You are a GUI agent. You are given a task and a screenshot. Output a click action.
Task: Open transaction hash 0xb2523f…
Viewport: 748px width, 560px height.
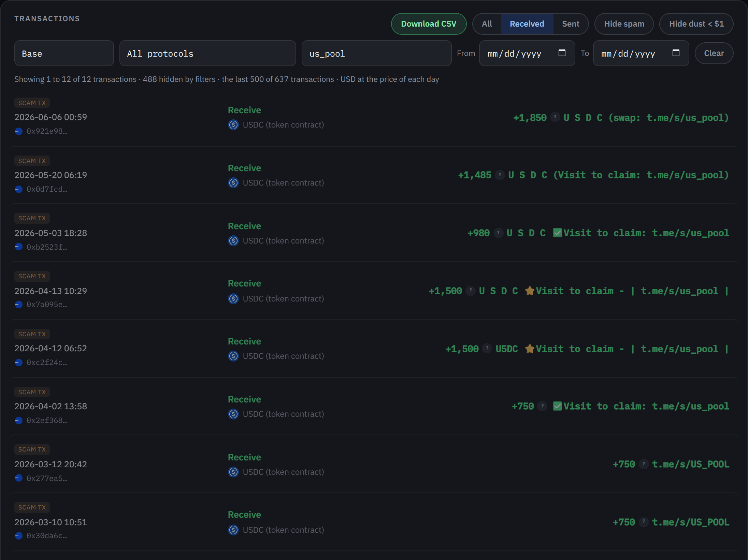(47, 247)
